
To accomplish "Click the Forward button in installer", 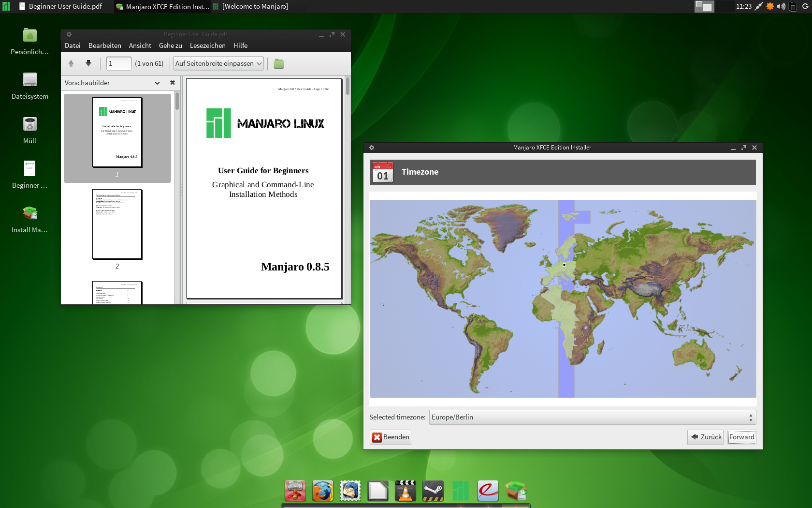I will [741, 437].
